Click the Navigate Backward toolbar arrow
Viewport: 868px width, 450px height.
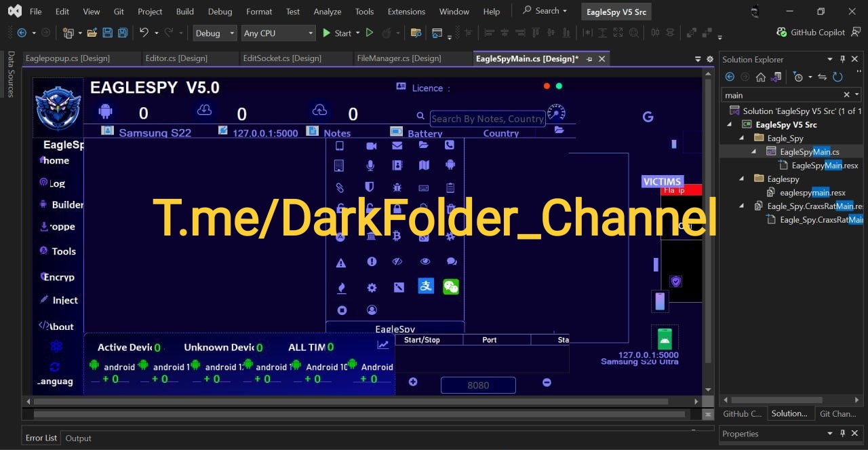coord(22,33)
